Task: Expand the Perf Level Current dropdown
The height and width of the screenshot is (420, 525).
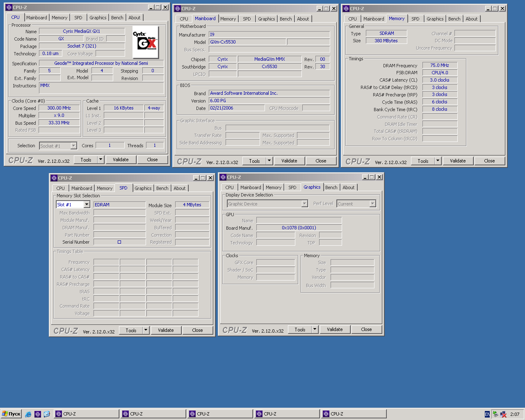Action: point(372,204)
